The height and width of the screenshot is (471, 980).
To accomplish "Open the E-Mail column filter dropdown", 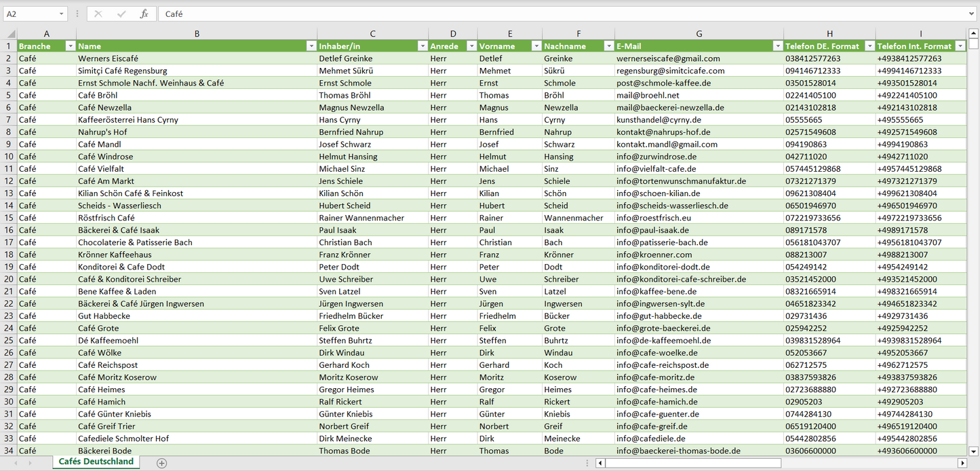I will click(777, 46).
